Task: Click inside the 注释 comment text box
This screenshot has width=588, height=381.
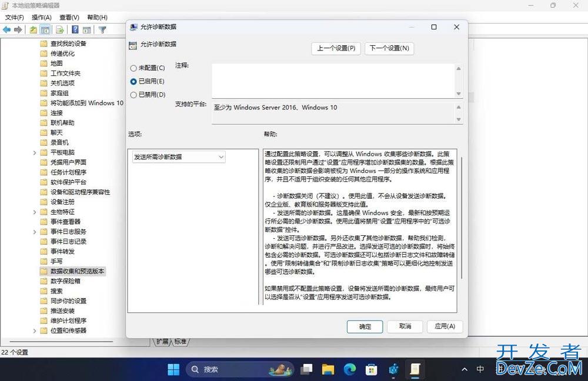Action: [333, 81]
